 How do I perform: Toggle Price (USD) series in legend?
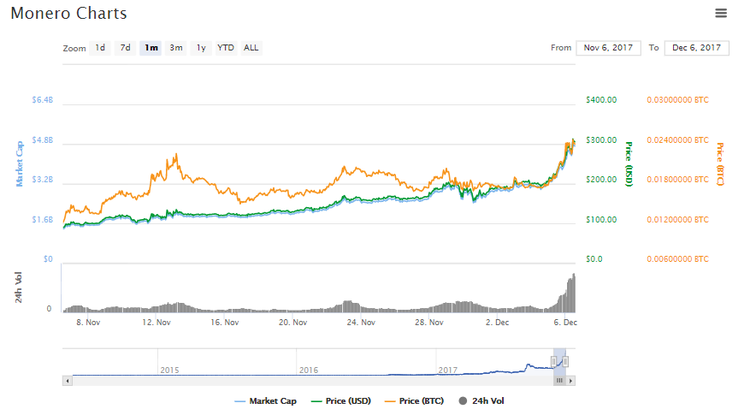(x=341, y=401)
